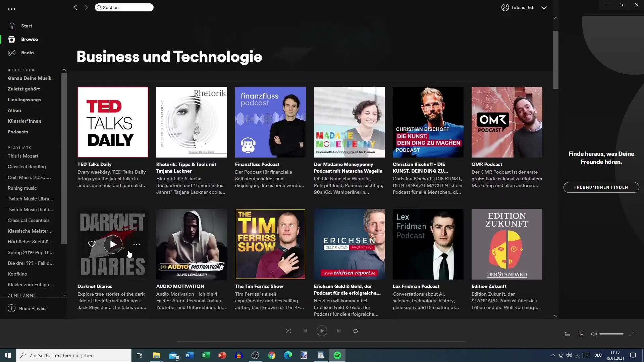Open Radio in the sidebar
This screenshot has width=644, height=362.
27,53
